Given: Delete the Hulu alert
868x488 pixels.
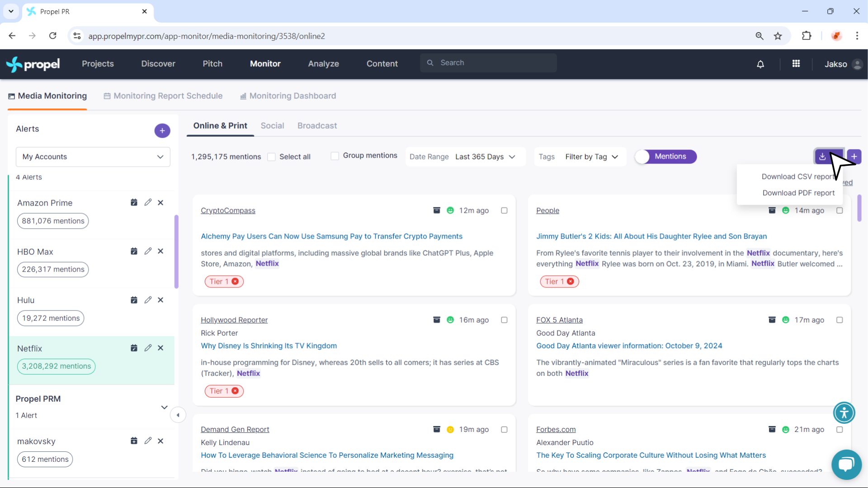Looking at the screenshot, I should click(160, 300).
